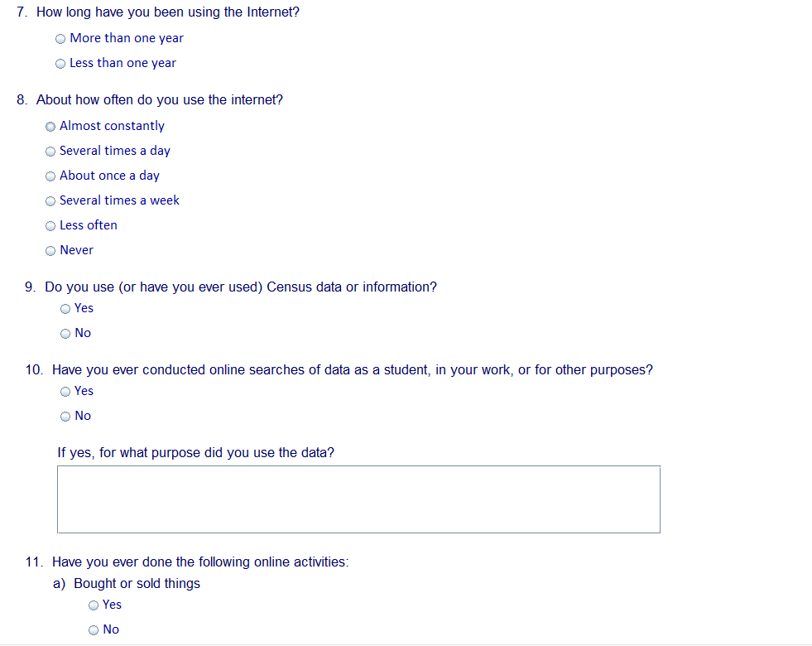Pick 'About once a day' option

pos(51,176)
